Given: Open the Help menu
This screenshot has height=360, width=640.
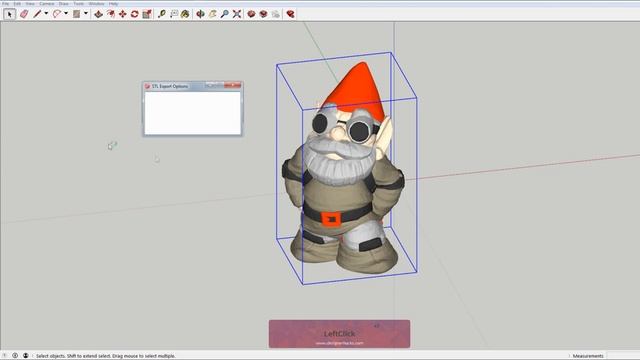Looking at the screenshot, I should pyautogui.click(x=113, y=4).
